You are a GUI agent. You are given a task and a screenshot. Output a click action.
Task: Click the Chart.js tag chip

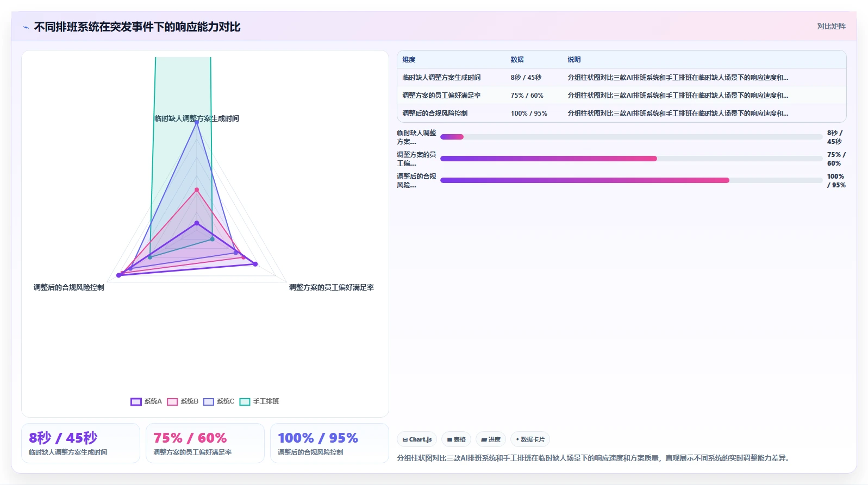coord(417,439)
